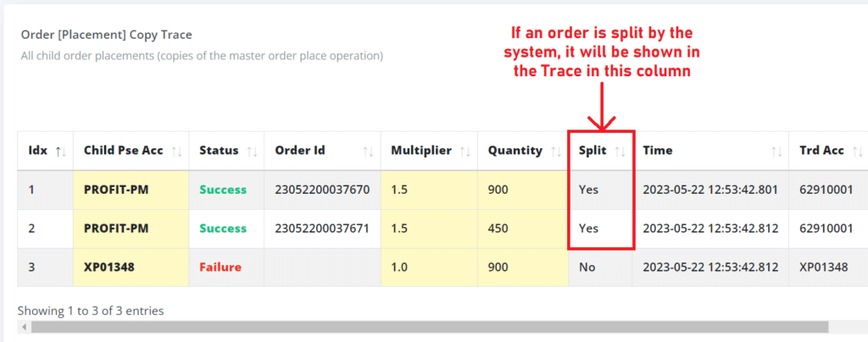Click multiplier 1.5 in row 1
Screen dimensions: 868x342
pos(429,190)
